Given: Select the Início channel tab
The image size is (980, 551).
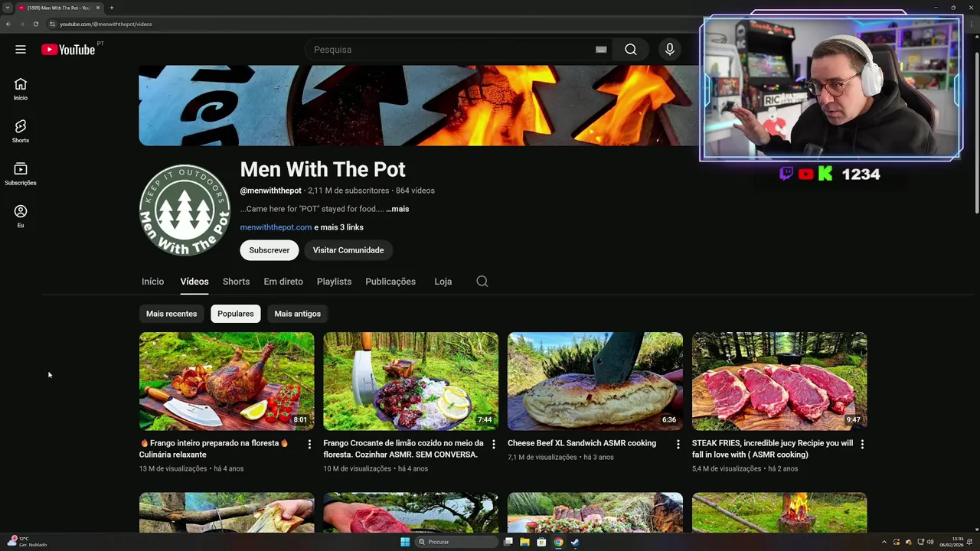Looking at the screenshot, I should point(152,282).
